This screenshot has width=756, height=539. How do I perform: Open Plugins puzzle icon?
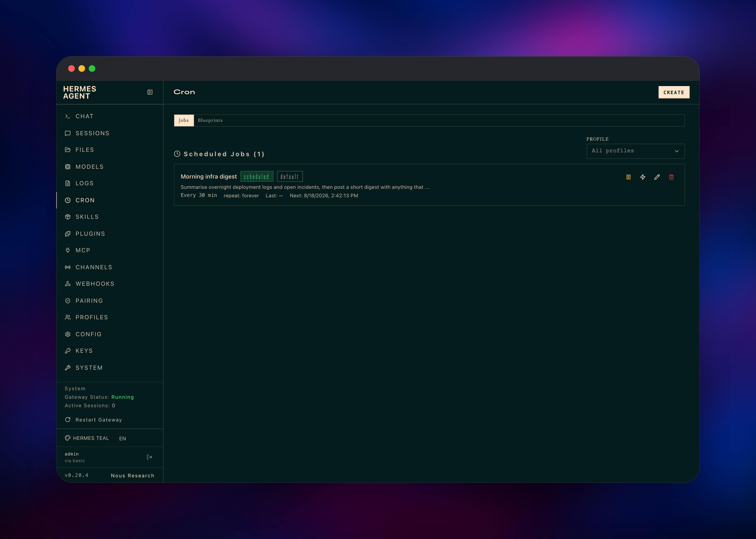(x=68, y=234)
